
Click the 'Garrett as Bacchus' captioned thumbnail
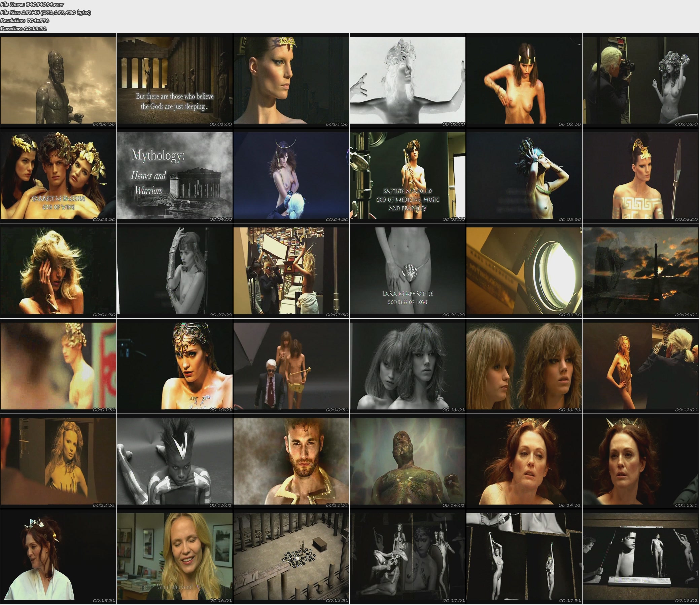58,176
